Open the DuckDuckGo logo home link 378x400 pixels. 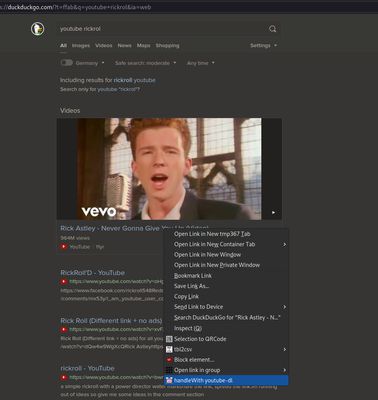point(38,29)
